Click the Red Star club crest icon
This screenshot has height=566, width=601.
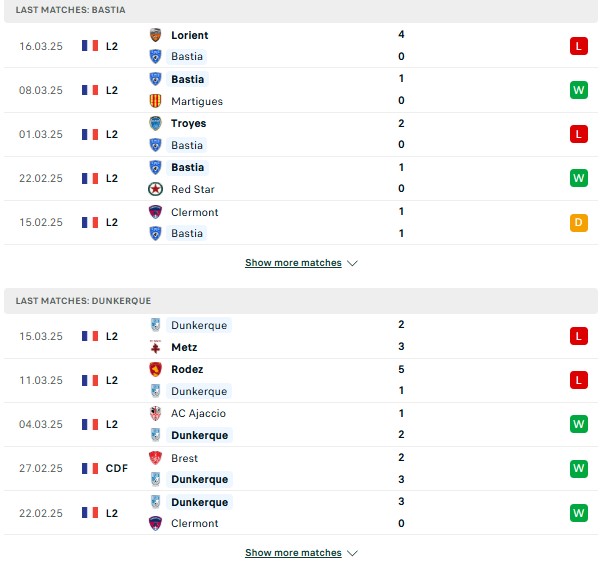(155, 189)
